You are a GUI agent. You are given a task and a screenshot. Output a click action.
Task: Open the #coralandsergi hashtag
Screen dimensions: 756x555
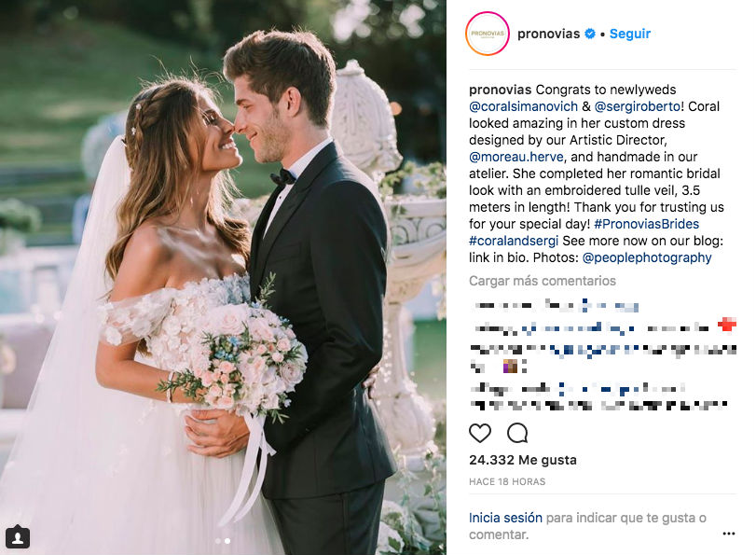tap(514, 241)
